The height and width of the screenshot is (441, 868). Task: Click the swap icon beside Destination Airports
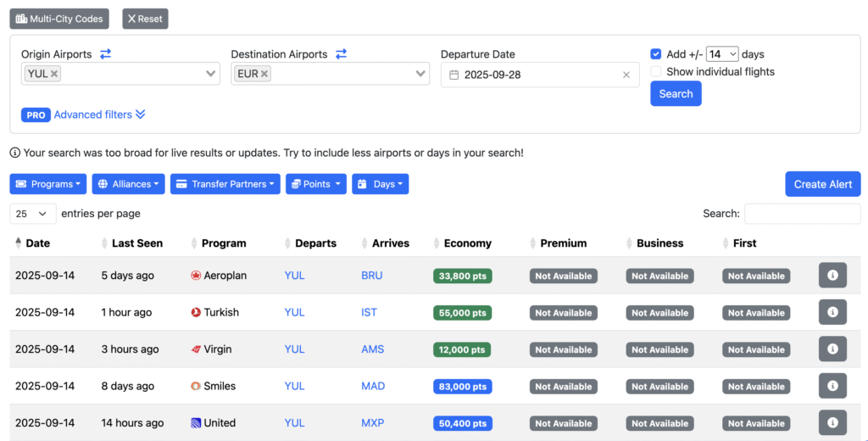(341, 54)
